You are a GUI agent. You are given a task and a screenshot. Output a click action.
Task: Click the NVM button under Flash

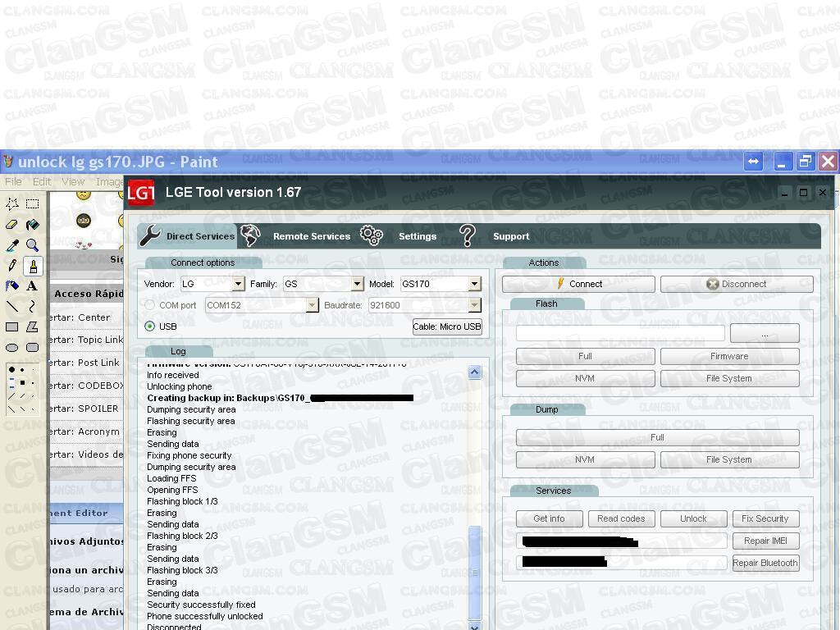[x=585, y=378]
